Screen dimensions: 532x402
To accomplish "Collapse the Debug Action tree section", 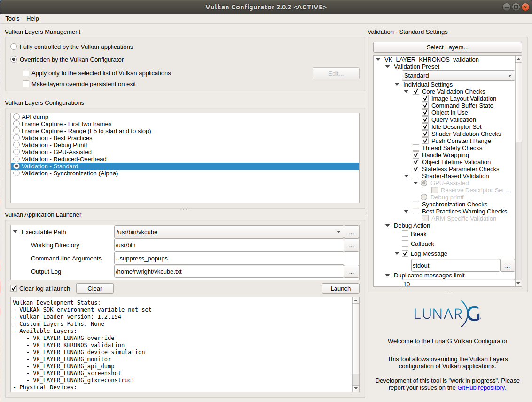I will (388, 226).
